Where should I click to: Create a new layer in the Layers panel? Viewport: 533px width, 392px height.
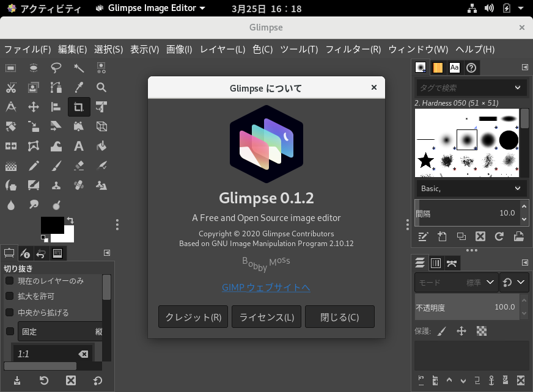coord(421,380)
